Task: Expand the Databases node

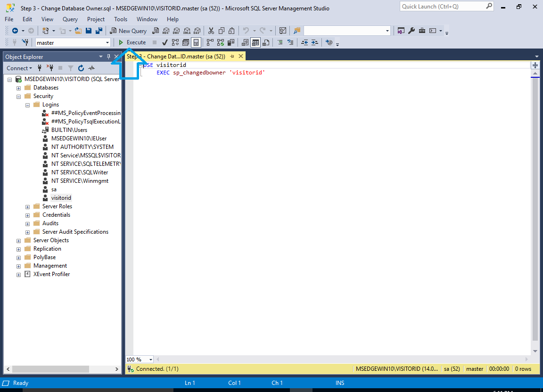Action: [x=19, y=88]
